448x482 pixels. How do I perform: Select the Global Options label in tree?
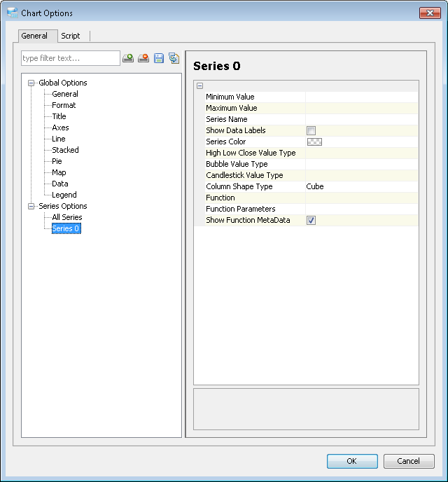63,83
